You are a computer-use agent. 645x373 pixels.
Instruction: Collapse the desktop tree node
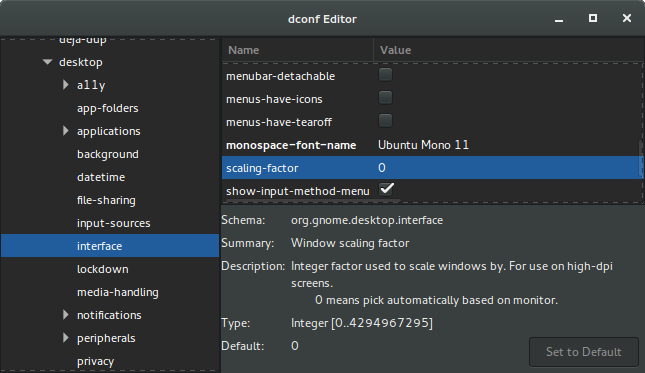(x=48, y=62)
